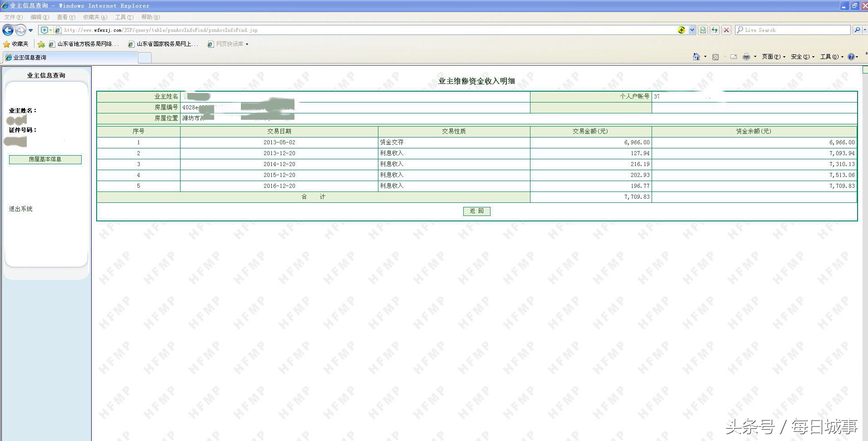Image resolution: width=868 pixels, height=441 pixels.
Task: Open the search provider options dropdown
Action: pos(865,30)
